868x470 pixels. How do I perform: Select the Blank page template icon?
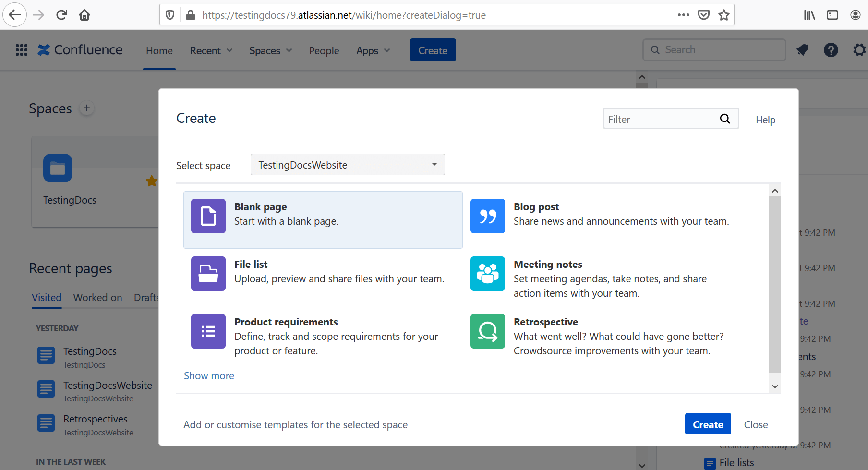208,216
